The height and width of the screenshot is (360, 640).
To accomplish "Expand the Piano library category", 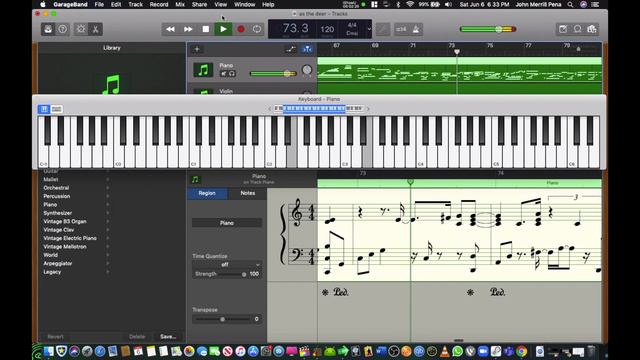I will [x=108, y=204].
